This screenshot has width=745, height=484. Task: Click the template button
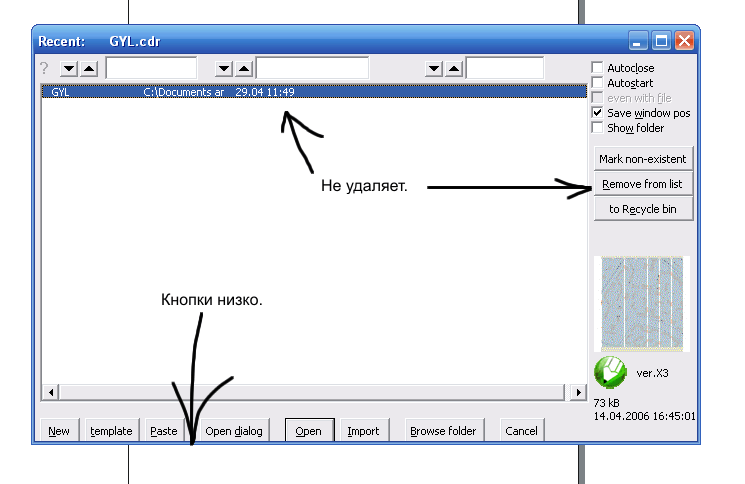tap(112, 430)
